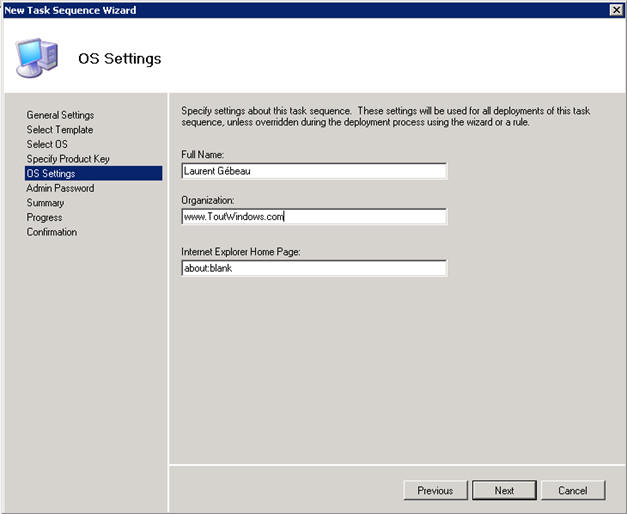Select the Confirmation step in sidebar
This screenshot has height=514, width=627.
click(52, 232)
